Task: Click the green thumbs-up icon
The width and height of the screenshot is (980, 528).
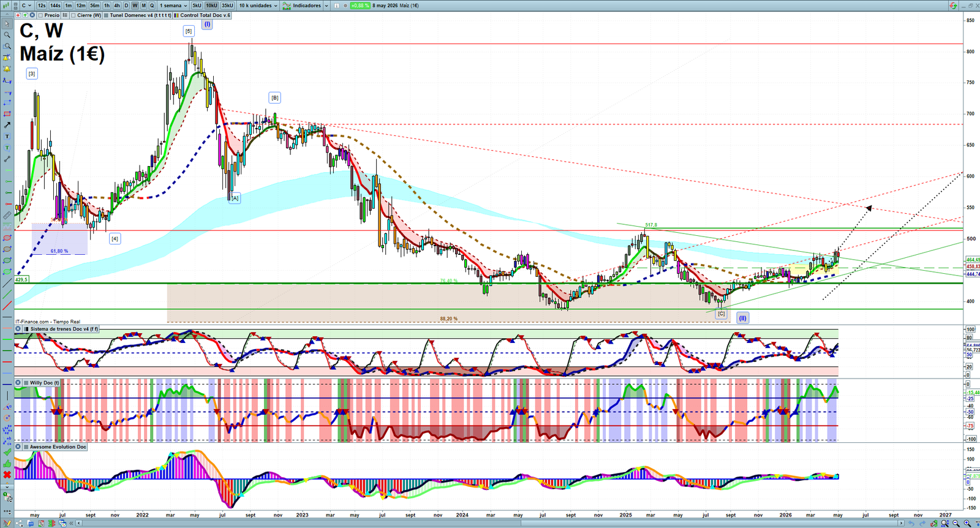Action: [x=7, y=464]
